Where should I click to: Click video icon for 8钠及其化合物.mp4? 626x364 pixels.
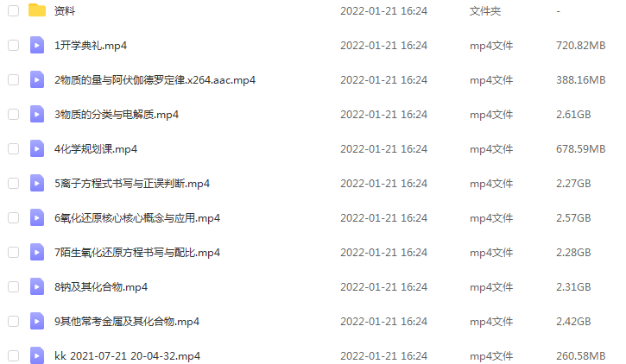coord(37,286)
